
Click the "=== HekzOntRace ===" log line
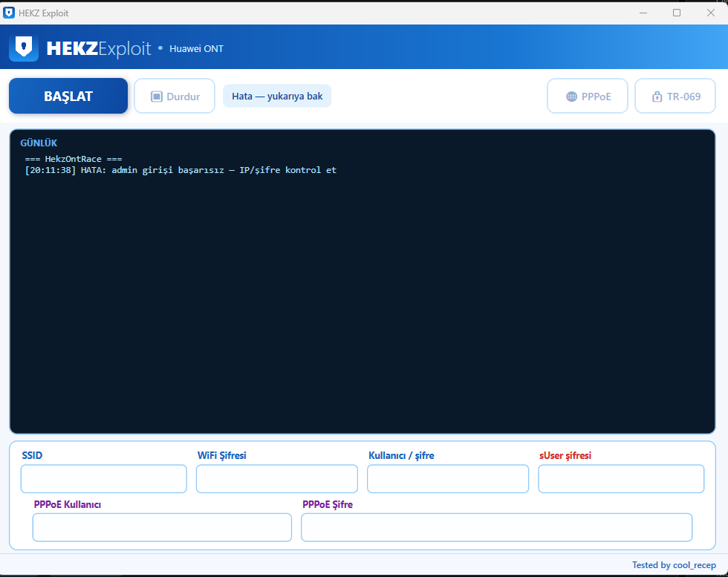click(74, 159)
